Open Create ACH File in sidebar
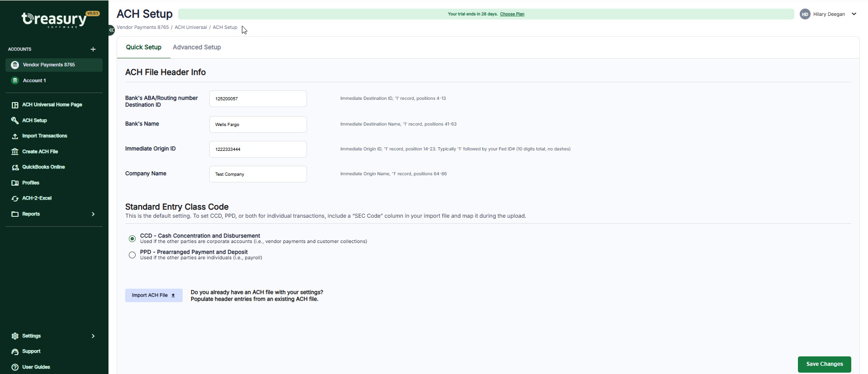The width and height of the screenshot is (868, 374). (x=40, y=152)
